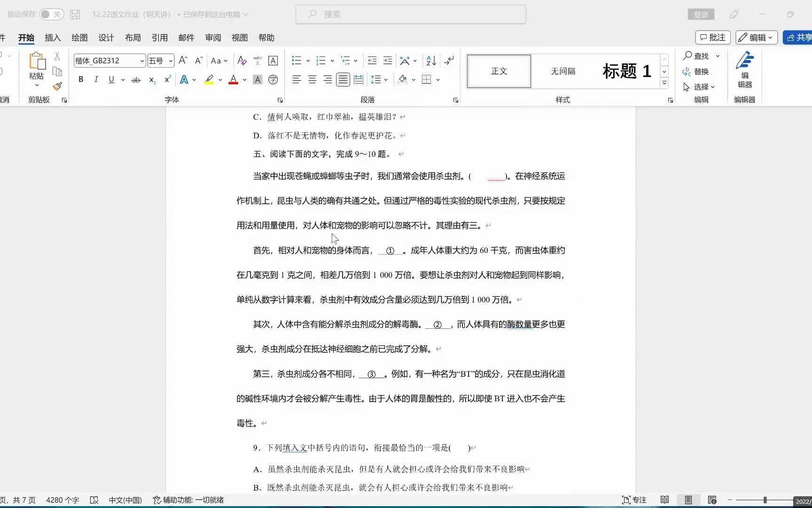Sort the selection with the A-Z icon
Image resolution: width=812 pixels, height=508 pixels.
point(431,60)
